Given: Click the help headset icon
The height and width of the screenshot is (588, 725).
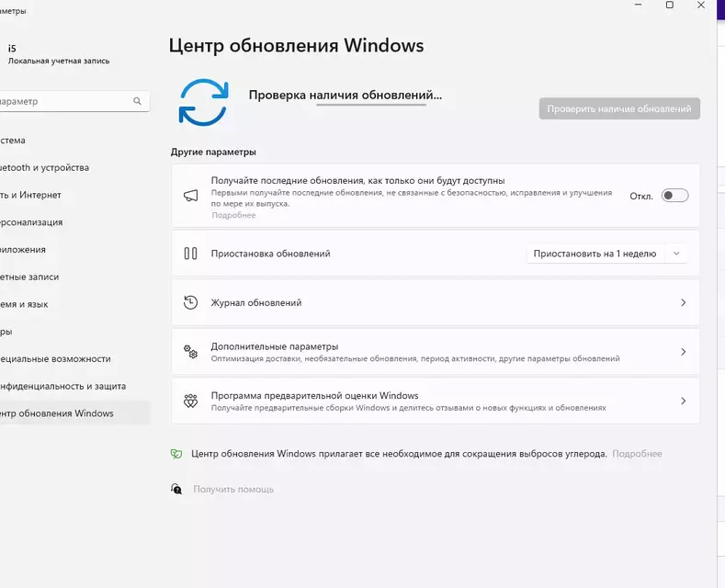Looking at the screenshot, I should pos(176,489).
